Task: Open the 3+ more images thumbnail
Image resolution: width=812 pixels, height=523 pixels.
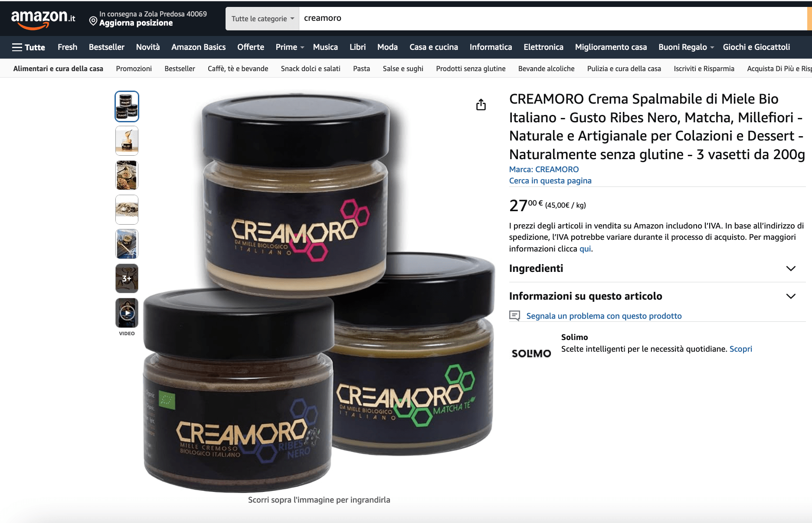Action: point(127,278)
